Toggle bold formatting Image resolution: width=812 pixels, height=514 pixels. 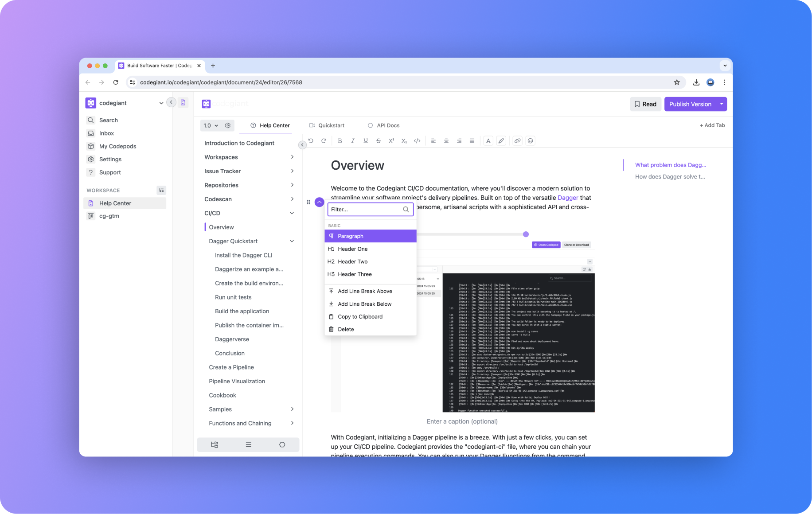pos(340,141)
